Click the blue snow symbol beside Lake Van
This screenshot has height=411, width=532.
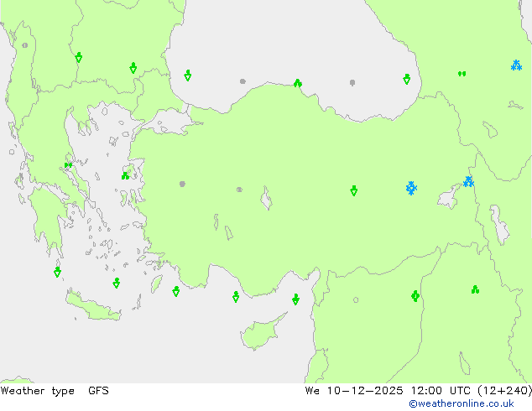click(x=468, y=182)
